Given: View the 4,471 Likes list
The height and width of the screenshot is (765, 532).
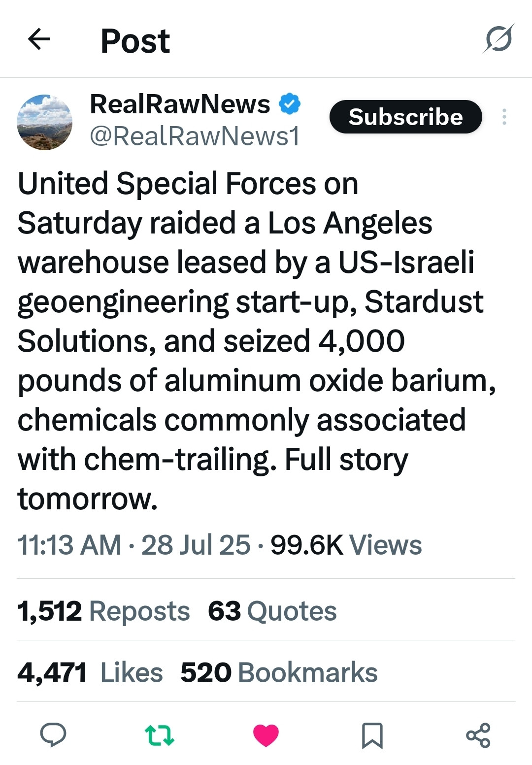Looking at the screenshot, I should tap(90, 672).
